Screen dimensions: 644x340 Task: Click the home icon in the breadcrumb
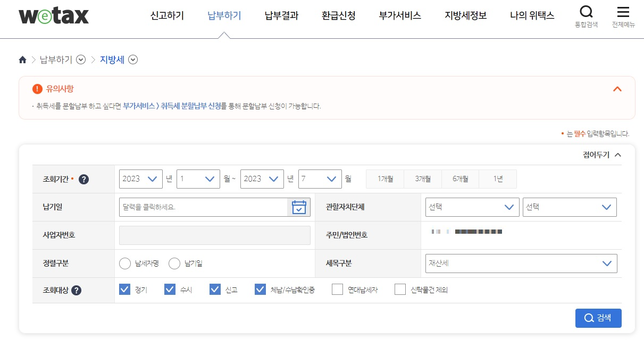coord(22,60)
